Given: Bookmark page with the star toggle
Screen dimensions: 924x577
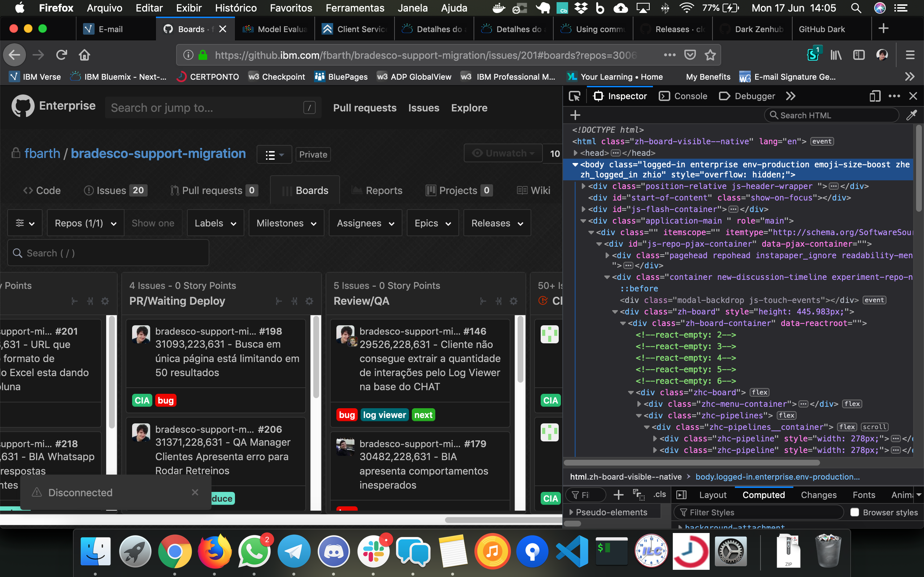Looking at the screenshot, I should pos(711,54).
